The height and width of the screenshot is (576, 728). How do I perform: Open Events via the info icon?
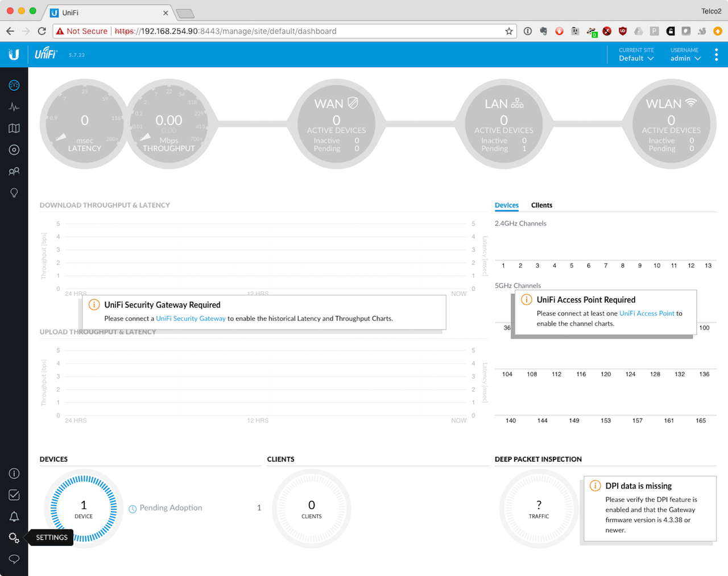point(14,473)
